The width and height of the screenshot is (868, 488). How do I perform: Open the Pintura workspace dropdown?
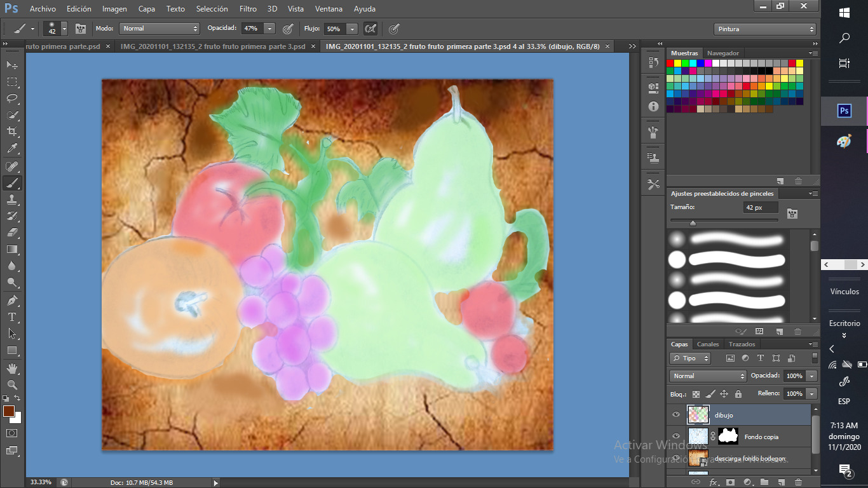click(x=765, y=29)
